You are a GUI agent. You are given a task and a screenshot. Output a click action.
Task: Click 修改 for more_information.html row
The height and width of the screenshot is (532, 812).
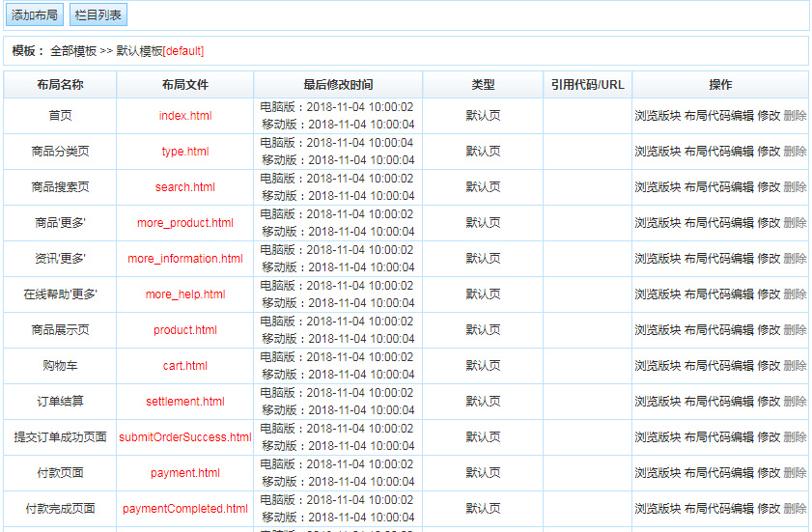(x=769, y=259)
